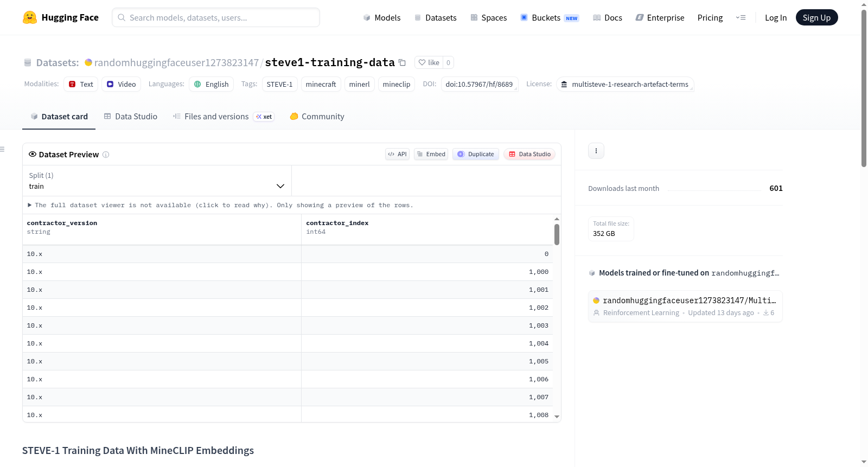Open Enterprise in the top navigation

point(660,17)
